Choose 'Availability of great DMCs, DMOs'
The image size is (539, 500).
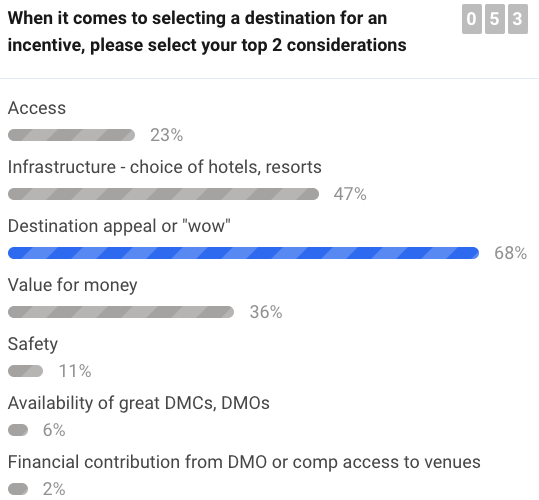(139, 403)
